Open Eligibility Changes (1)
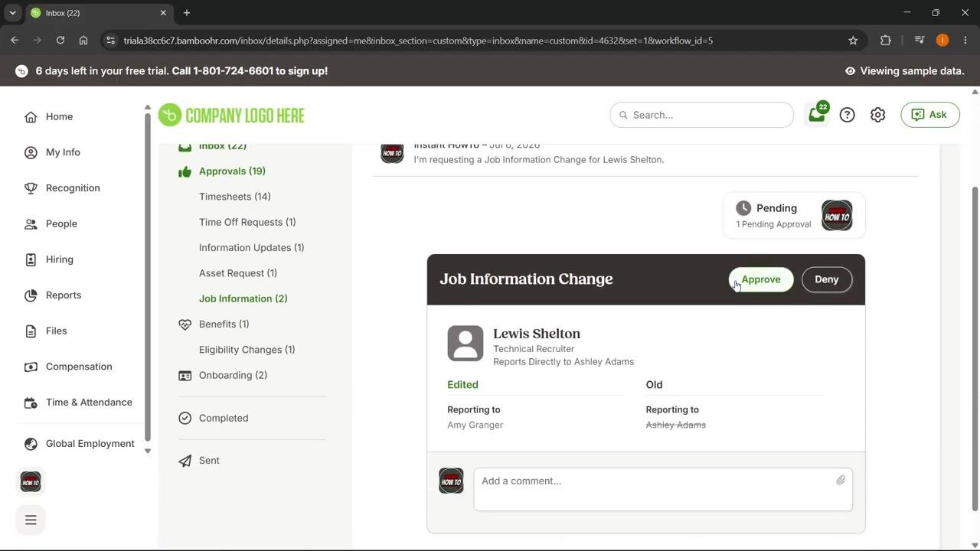Viewport: 980px width, 551px height. (x=247, y=350)
